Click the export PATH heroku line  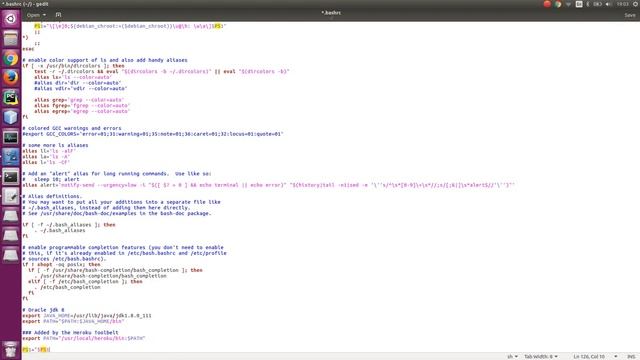coord(84,338)
